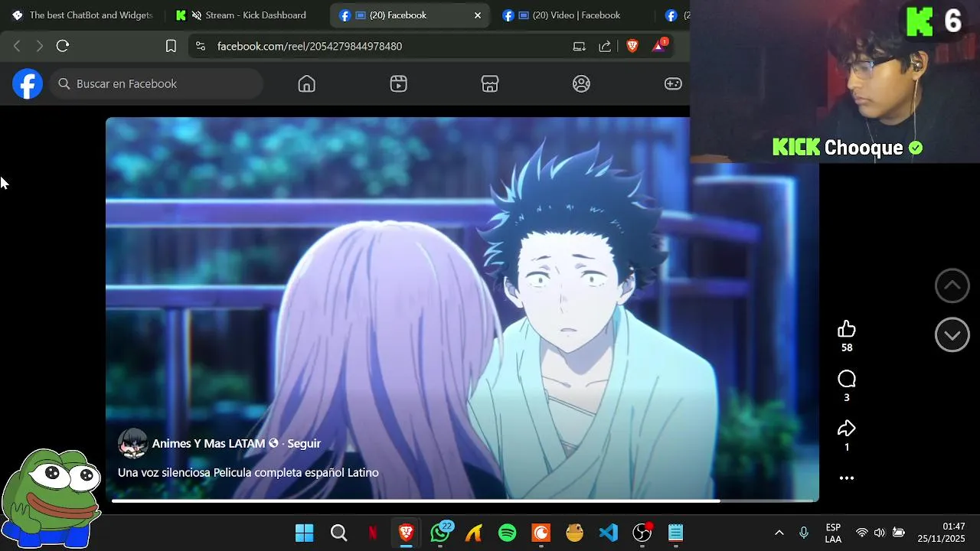This screenshot has width=980, height=551.
Task: Open Spotify from the taskbar
Action: point(508,533)
